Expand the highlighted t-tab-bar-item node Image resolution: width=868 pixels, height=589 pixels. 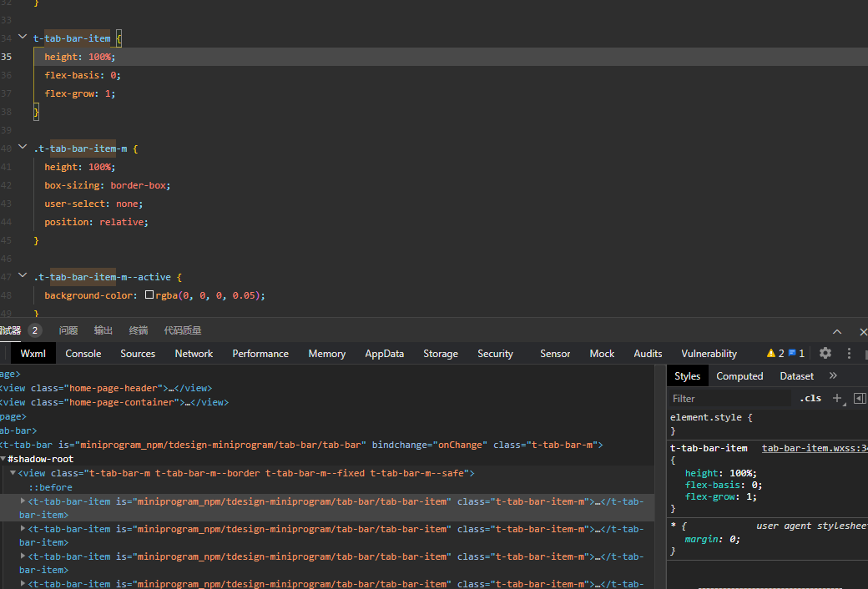click(23, 501)
